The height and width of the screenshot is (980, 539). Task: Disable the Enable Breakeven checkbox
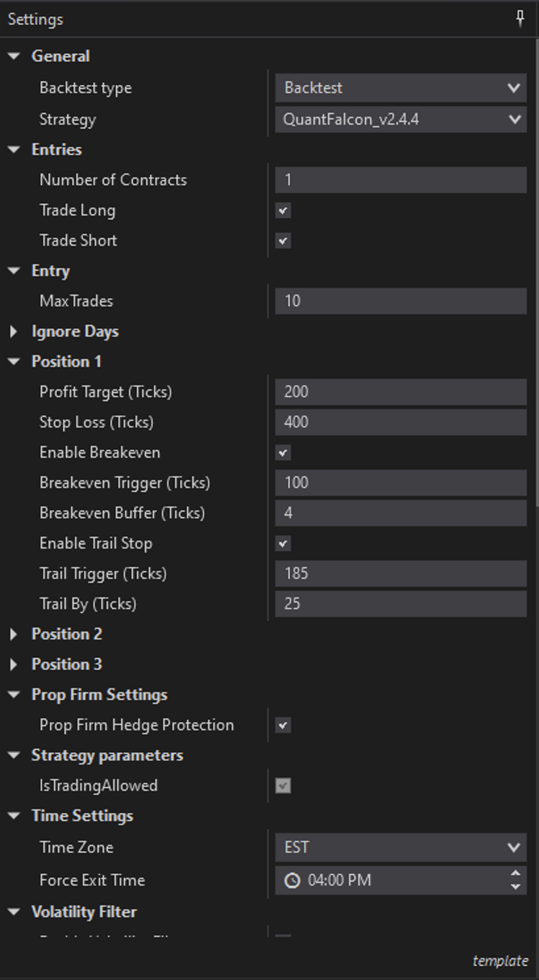click(x=283, y=453)
